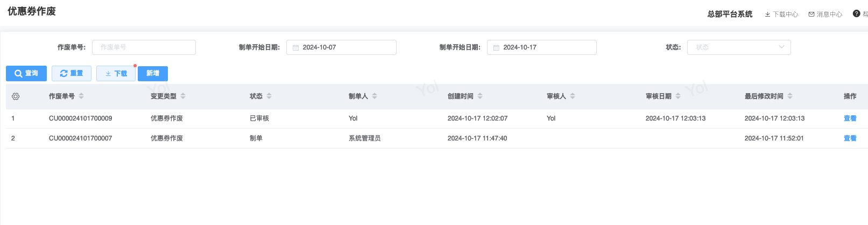Sort table by 创建时间 column
The height and width of the screenshot is (225, 868).
pos(480,96)
